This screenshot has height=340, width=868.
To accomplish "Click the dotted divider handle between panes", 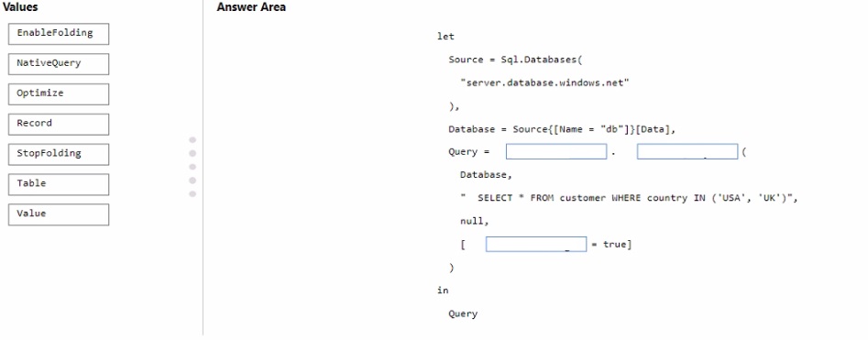I will click(x=192, y=167).
